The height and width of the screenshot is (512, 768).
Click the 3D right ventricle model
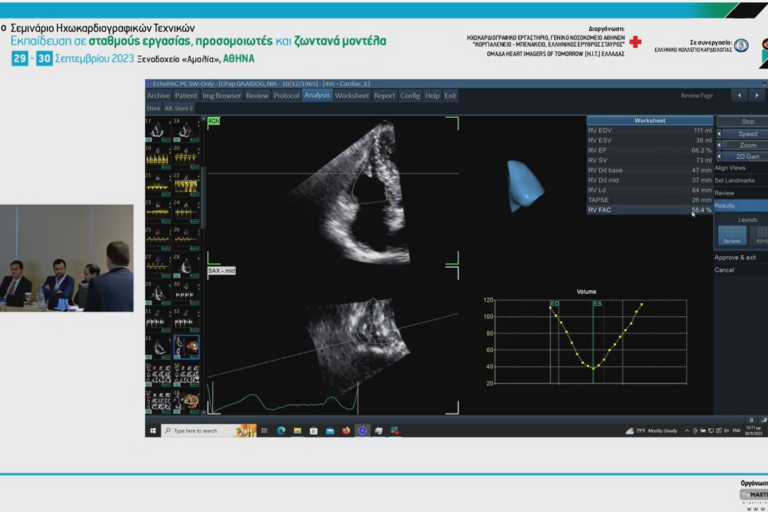click(524, 185)
